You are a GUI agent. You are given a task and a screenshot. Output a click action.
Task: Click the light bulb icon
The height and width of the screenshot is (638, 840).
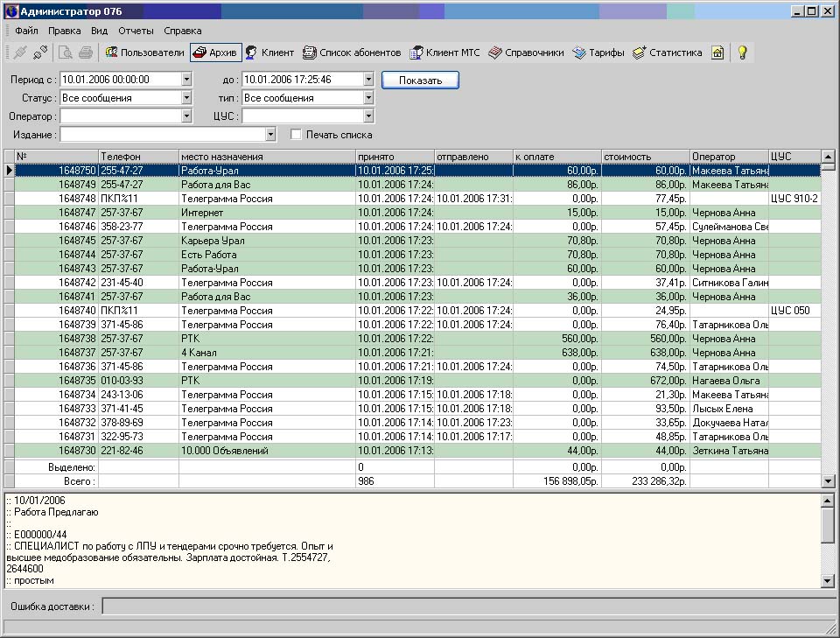pos(742,53)
